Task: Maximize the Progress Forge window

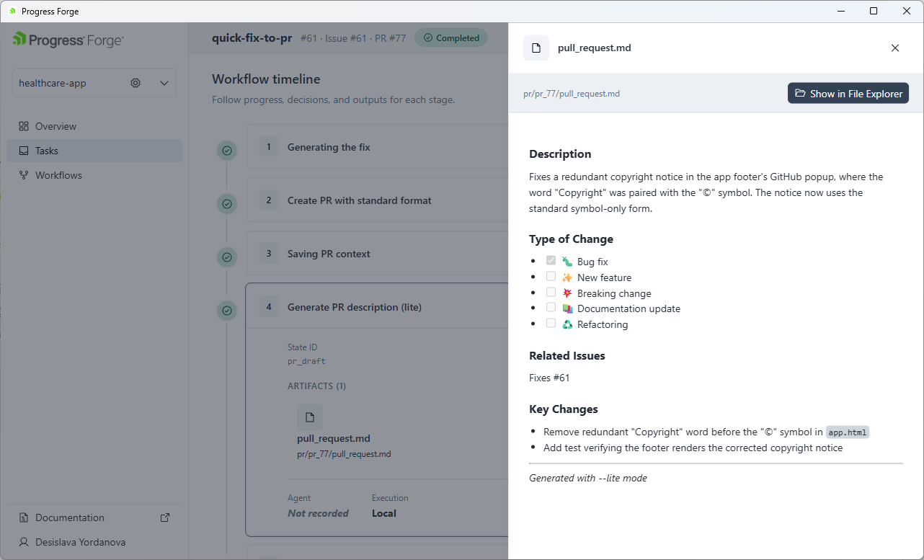Action: point(874,11)
